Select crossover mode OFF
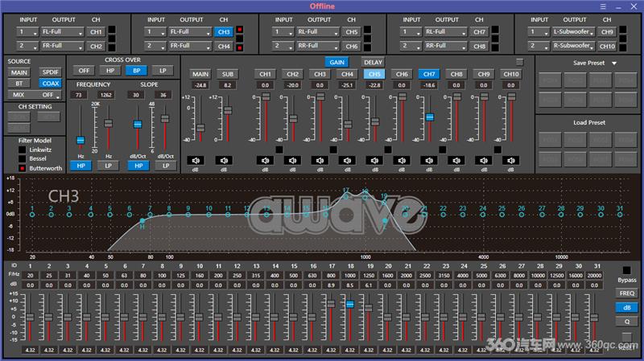 click(x=85, y=71)
